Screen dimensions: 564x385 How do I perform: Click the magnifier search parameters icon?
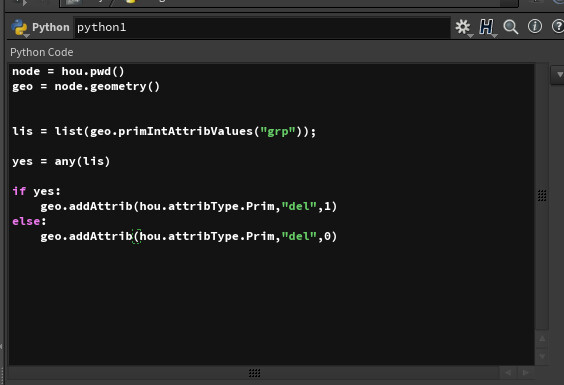tap(510, 27)
